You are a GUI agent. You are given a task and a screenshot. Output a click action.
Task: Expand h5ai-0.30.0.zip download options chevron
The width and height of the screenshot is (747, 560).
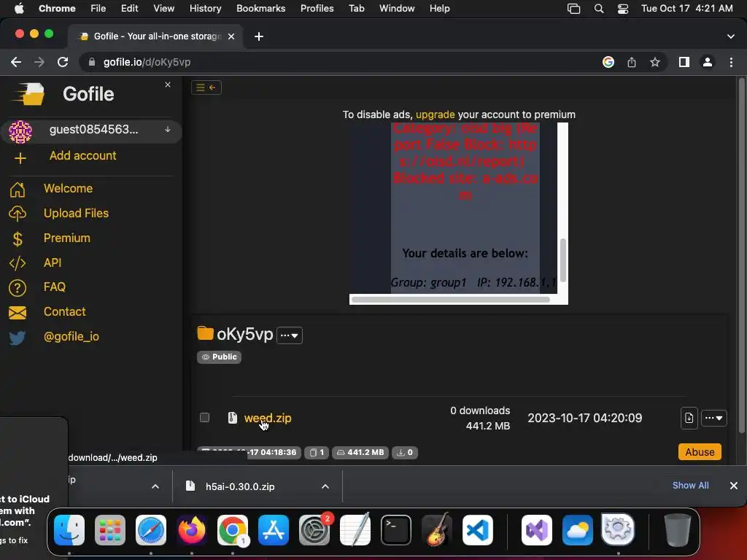[x=325, y=486]
